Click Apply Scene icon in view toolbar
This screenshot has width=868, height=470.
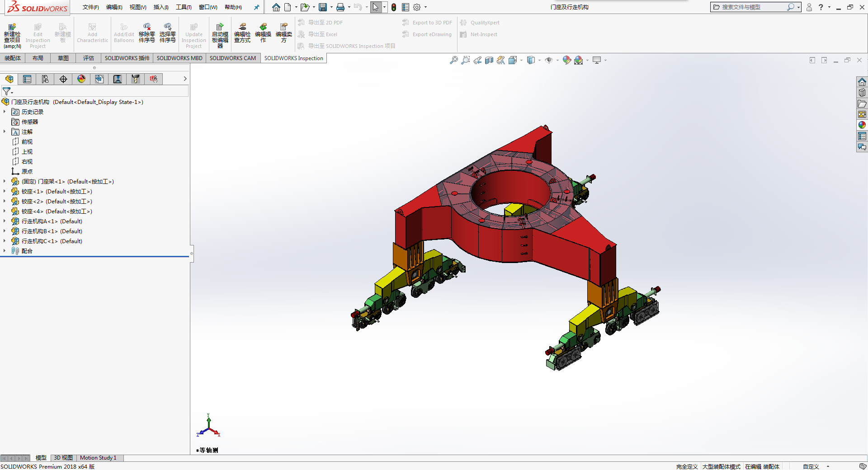tap(579, 60)
